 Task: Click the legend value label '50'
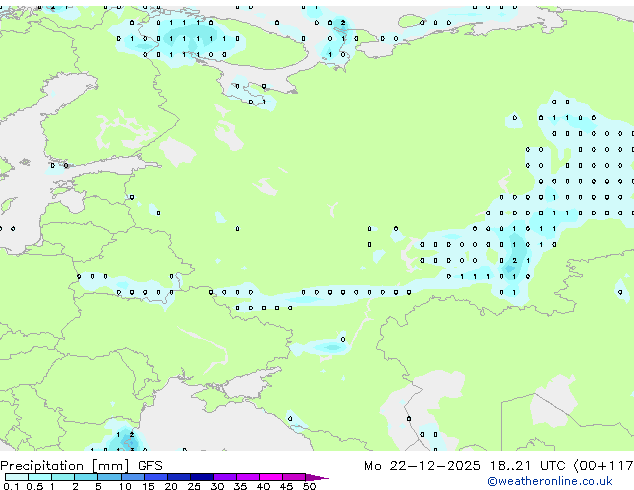(x=309, y=486)
